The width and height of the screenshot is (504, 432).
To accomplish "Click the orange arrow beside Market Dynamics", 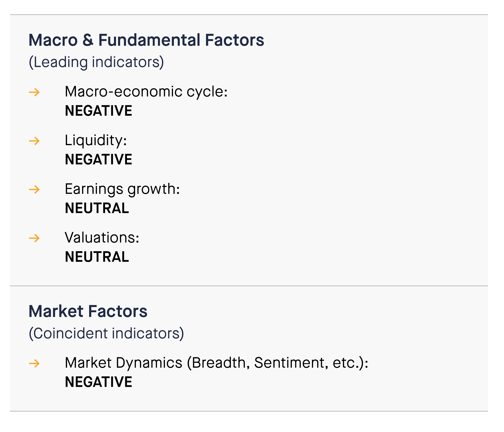I will pyautogui.click(x=34, y=364).
